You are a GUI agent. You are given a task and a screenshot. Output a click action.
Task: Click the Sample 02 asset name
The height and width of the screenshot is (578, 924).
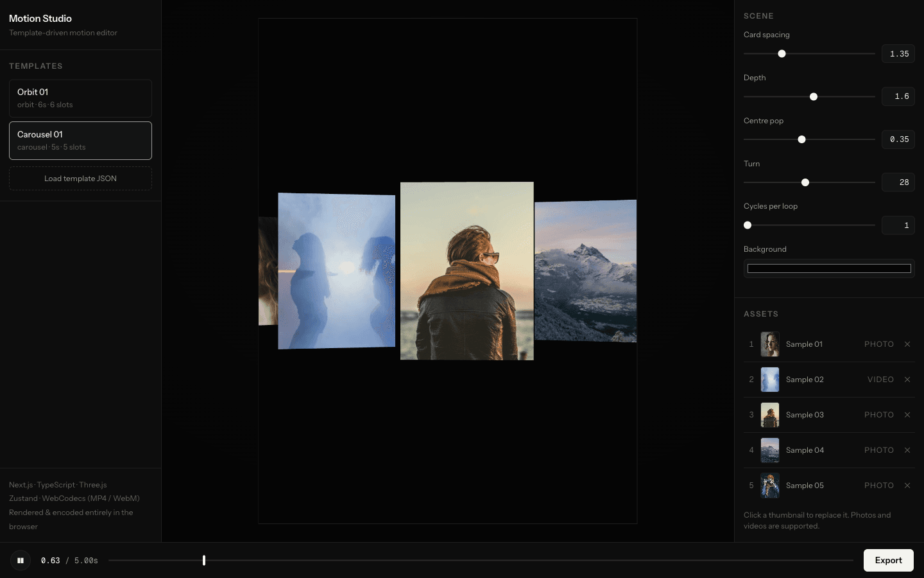coord(805,380)
